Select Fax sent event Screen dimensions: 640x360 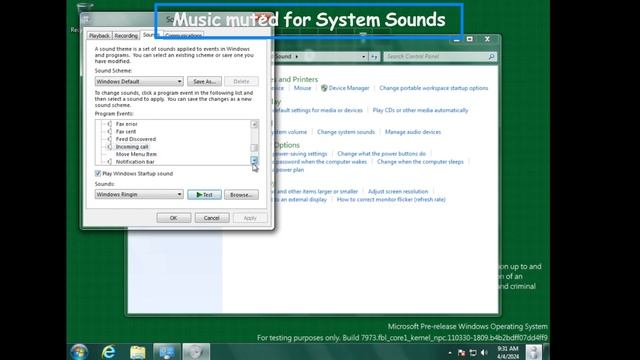126,131
